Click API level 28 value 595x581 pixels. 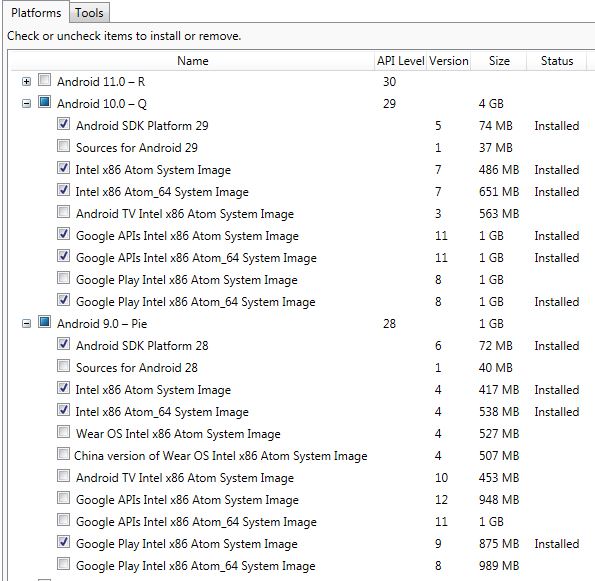[389, 324]
